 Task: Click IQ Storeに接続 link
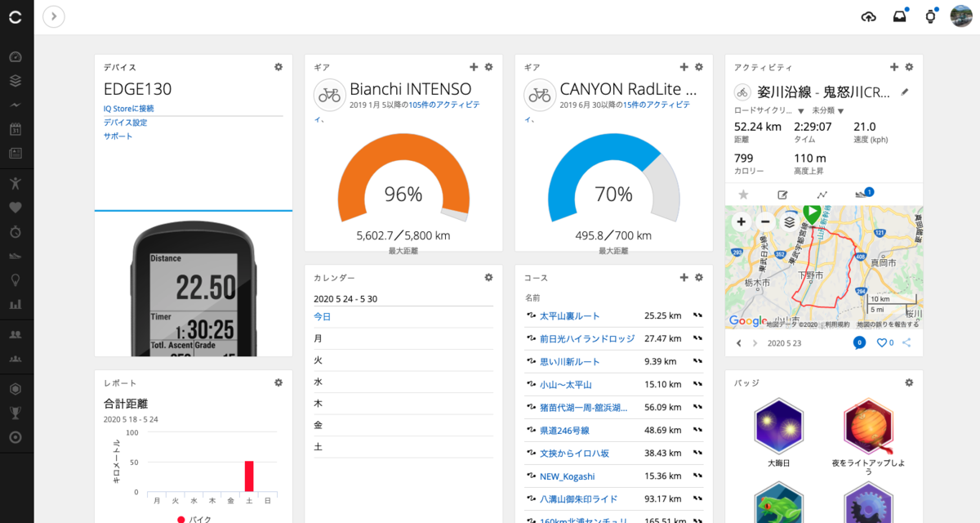click(128, 108)
